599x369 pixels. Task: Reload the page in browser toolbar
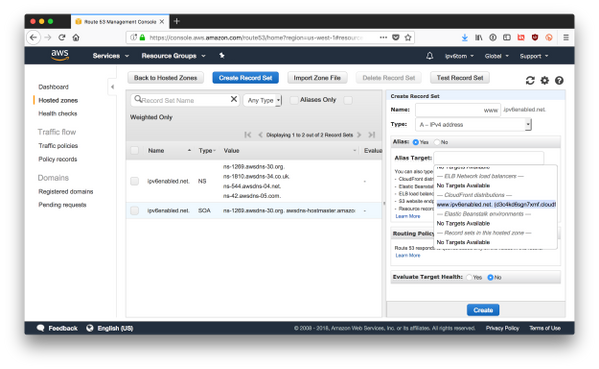(x=62, y=37)
